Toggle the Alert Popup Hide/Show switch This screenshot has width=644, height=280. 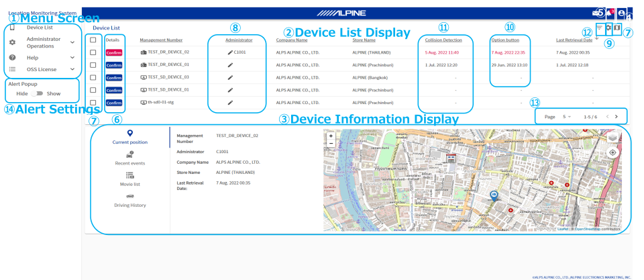[x=38, y=94]
